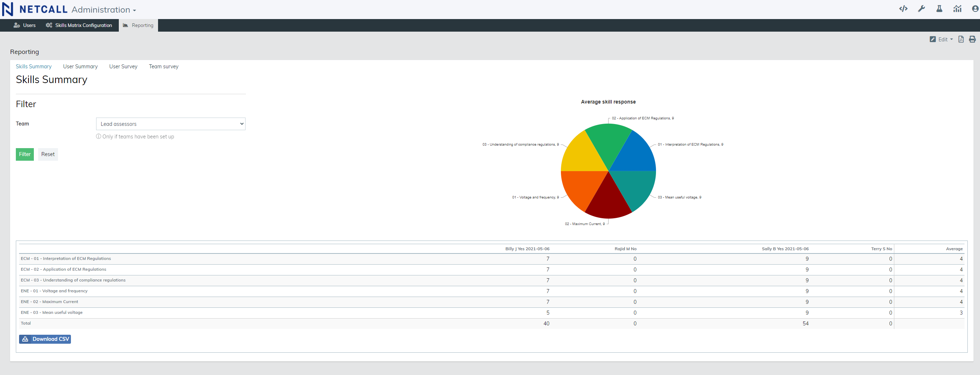This screenshot has width=980, height=375.
Task: Click the Netcall logo
Action: click(x=35, y=9)
